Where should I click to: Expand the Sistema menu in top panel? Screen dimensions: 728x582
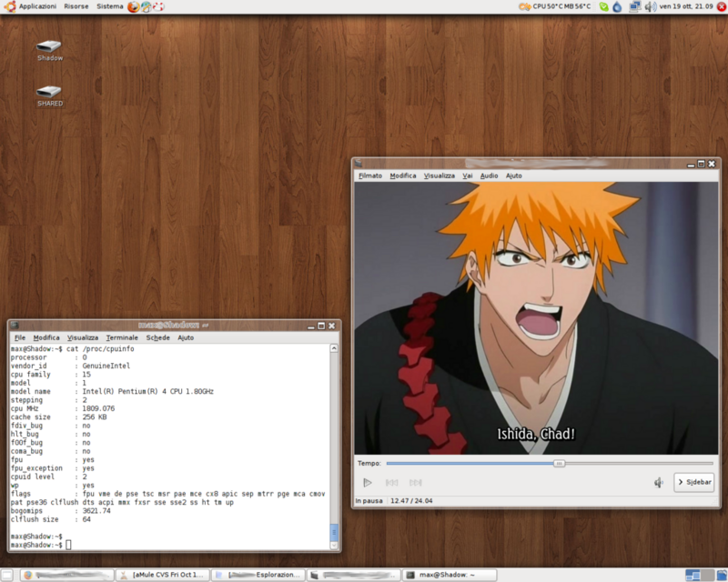click(x=109, y=6)
